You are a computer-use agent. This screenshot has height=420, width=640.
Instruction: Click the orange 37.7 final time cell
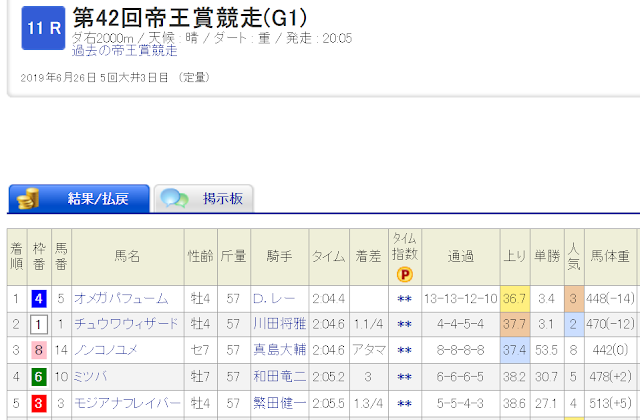[515, 324]
